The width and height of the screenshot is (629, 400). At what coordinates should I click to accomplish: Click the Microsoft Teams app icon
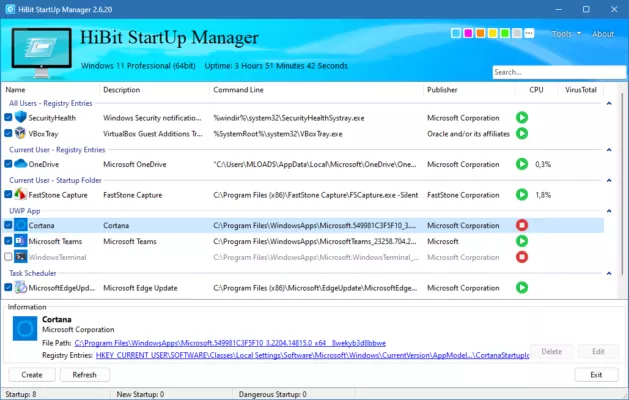click(20, 241)
